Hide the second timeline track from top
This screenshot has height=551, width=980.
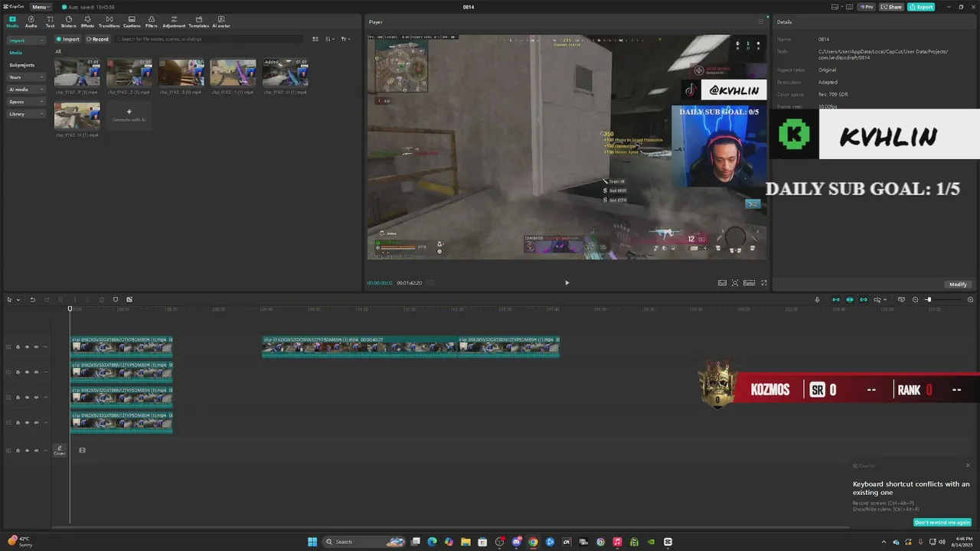click(27, 372)
